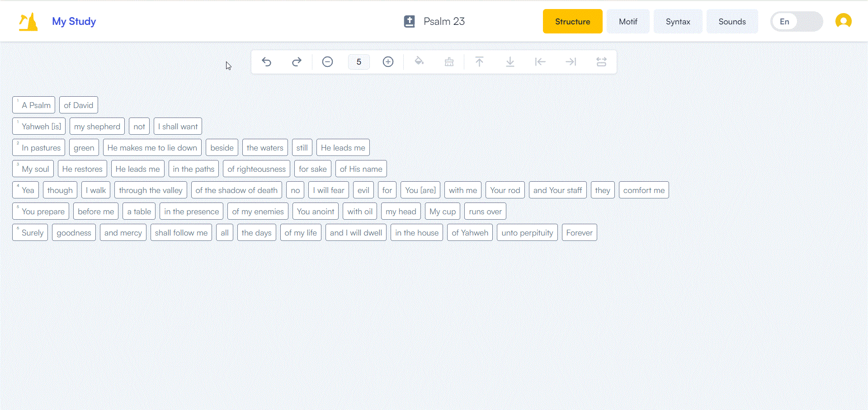Select the "of the shadow of death" phrase box
The width and height of the screenshot is (868, 410).
236,190
